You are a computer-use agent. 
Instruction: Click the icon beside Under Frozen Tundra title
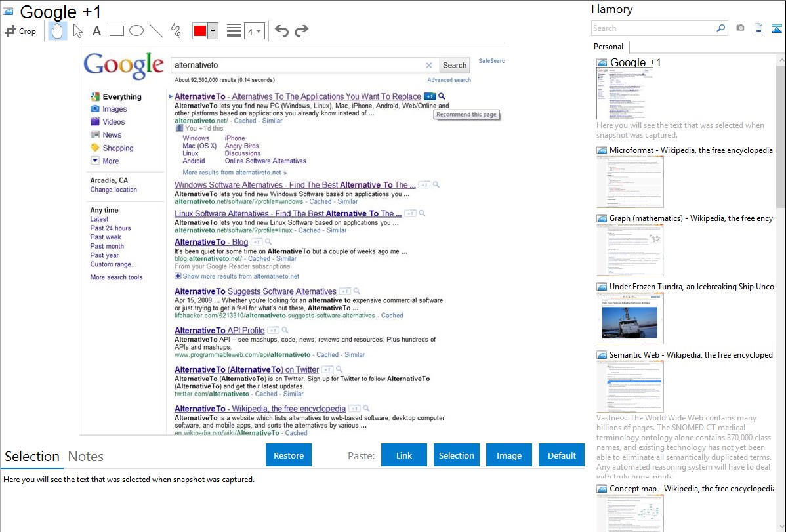(x=602, y=287)
